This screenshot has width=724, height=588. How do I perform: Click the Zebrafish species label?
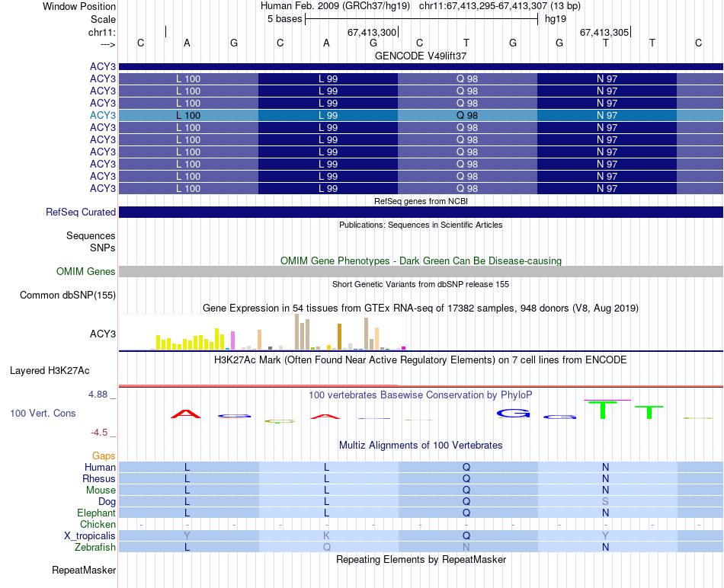click(95, 548)
